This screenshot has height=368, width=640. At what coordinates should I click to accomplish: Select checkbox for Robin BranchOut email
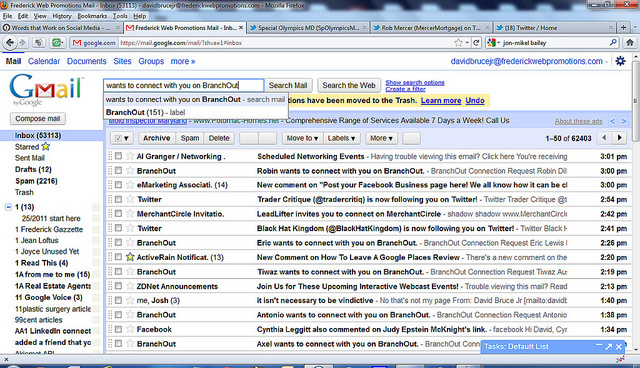click(x=118, y=170)
